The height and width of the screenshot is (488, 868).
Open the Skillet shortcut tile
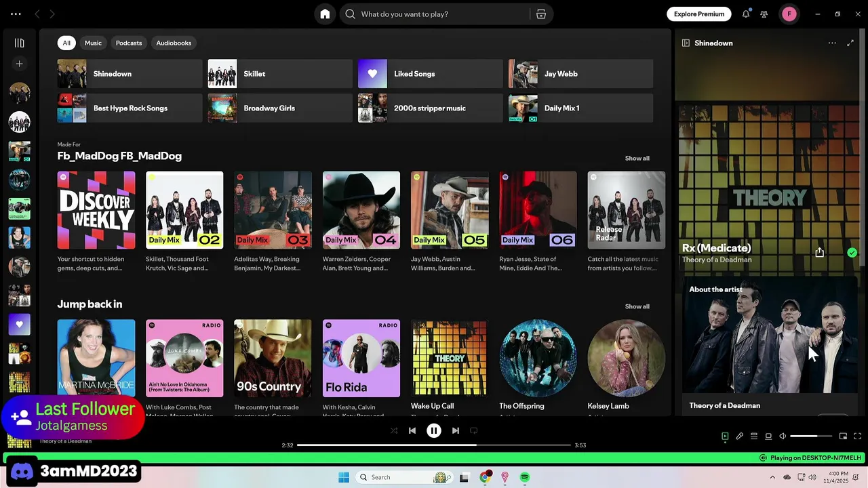point(280,74)
